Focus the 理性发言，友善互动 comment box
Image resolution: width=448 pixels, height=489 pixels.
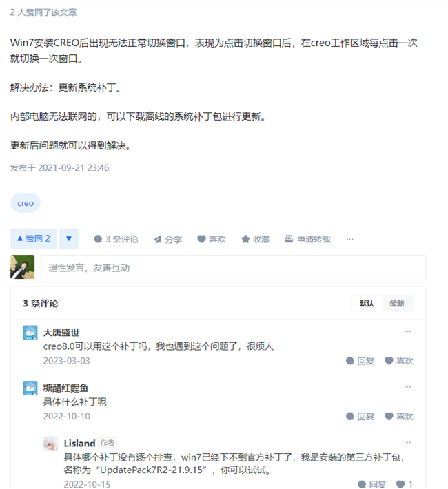click(x=233, y=268)
